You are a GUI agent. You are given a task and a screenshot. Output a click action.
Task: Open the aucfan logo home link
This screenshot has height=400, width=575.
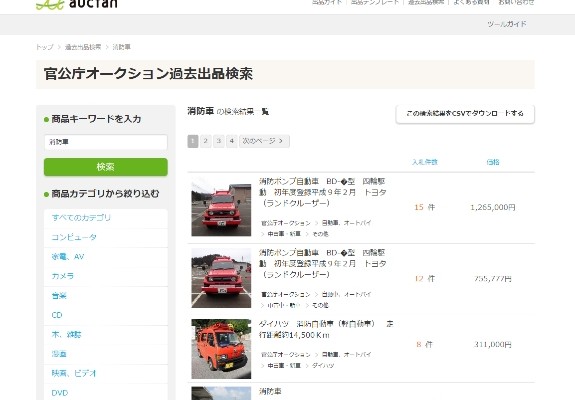(77, 4)
